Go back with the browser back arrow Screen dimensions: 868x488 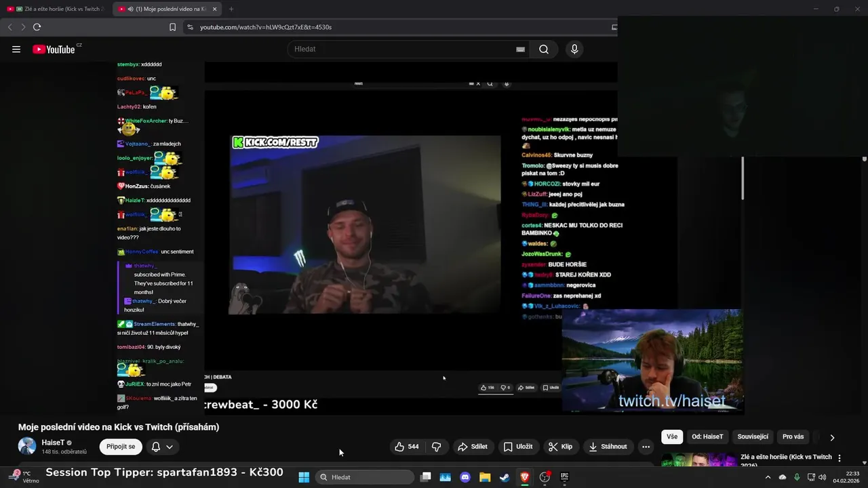pos(9,27)
